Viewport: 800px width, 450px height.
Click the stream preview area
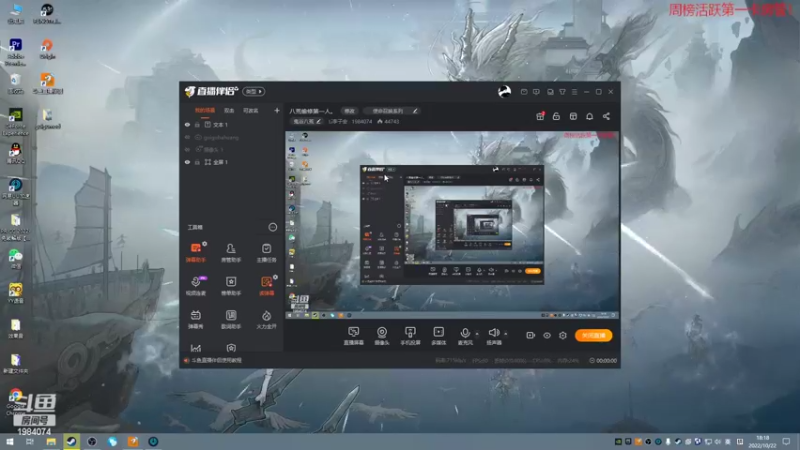click(452, 225)
